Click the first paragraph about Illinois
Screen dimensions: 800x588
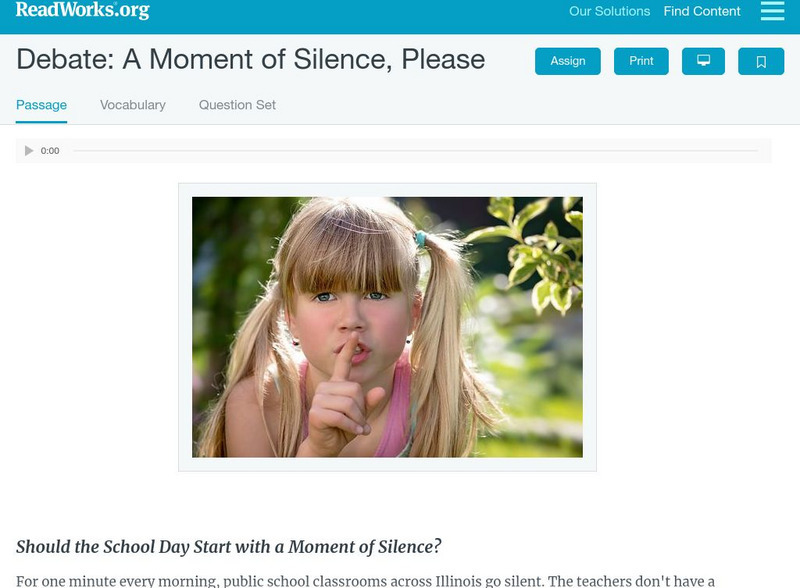[x=365, y=581]
